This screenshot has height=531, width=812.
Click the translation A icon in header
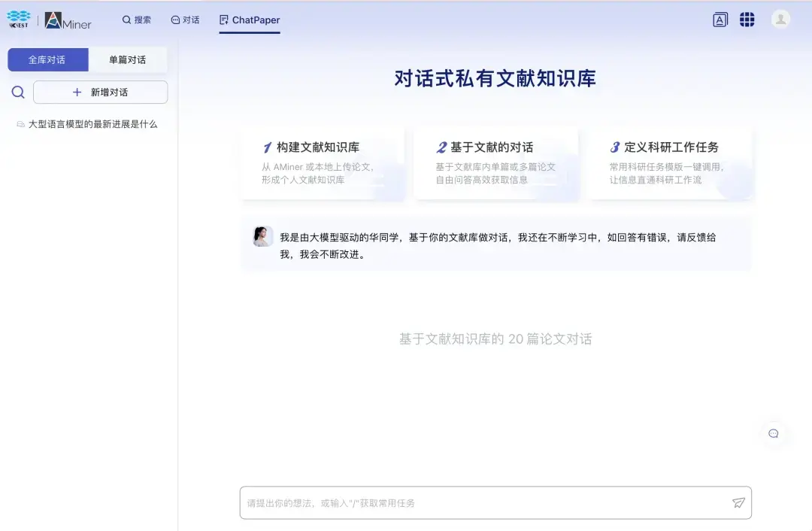720,20
